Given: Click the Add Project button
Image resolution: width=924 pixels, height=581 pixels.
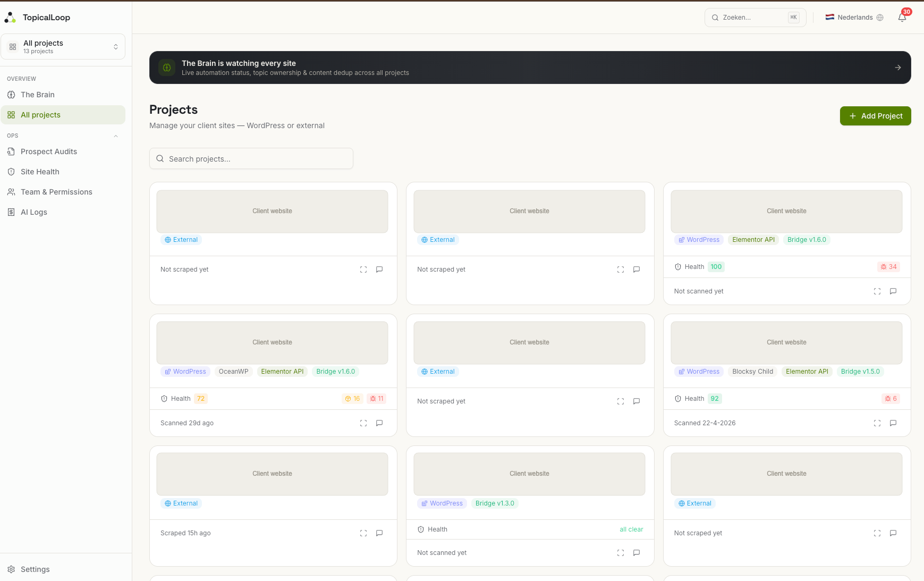Looking at the screenshot, I should (x=875, y=116).
